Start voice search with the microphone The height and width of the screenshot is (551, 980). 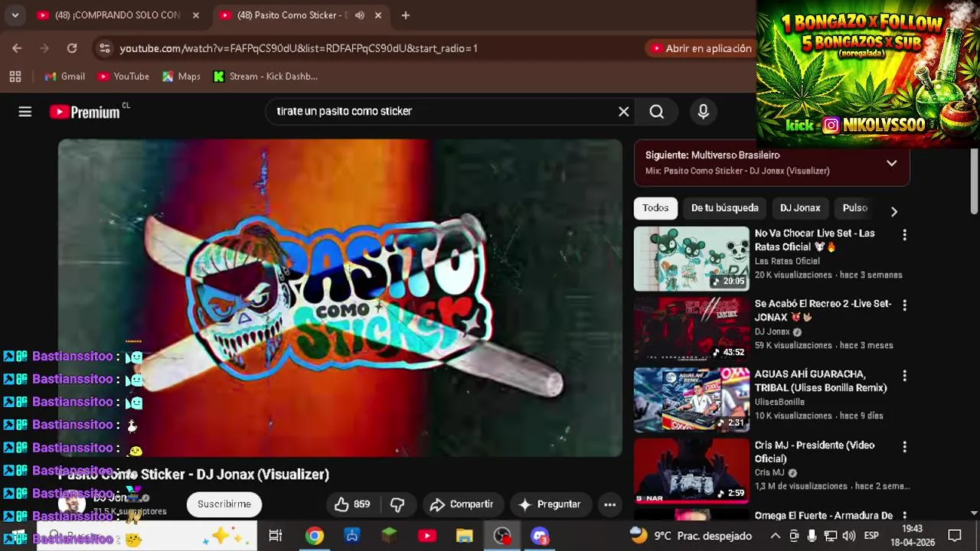704,112
